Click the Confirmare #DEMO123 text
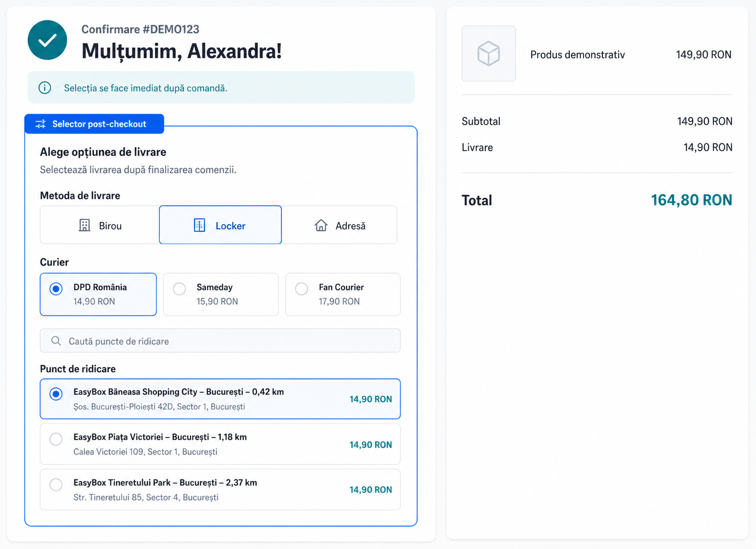 tap(140, 29)
